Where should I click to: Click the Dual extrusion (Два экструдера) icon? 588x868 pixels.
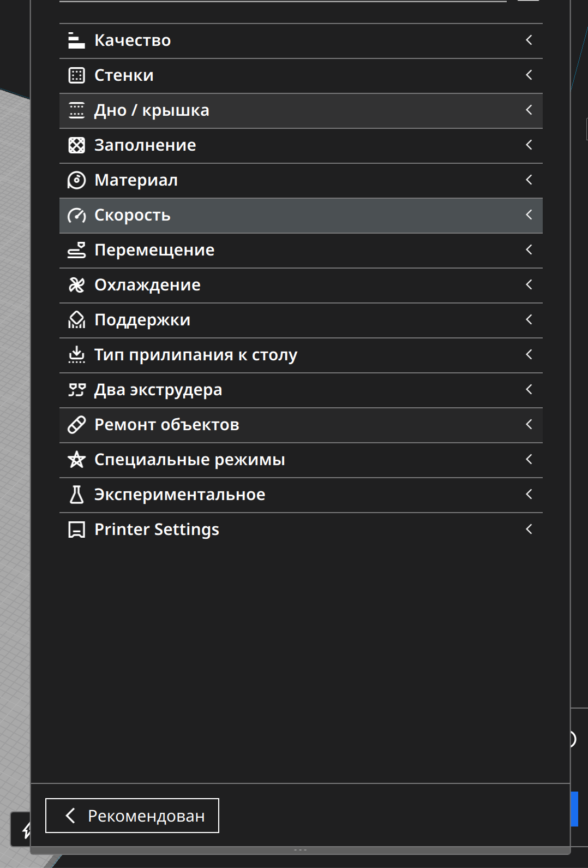(x=76, y=390)
